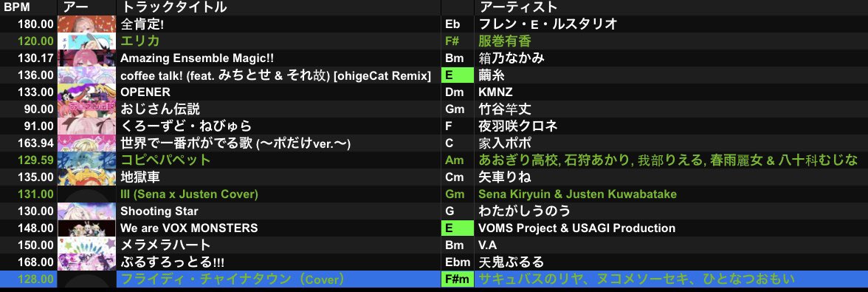Viewport: 868px width, 292px height.
Task: Click artist 天鬼ぷるる
Action: click(x=511, y=262)
